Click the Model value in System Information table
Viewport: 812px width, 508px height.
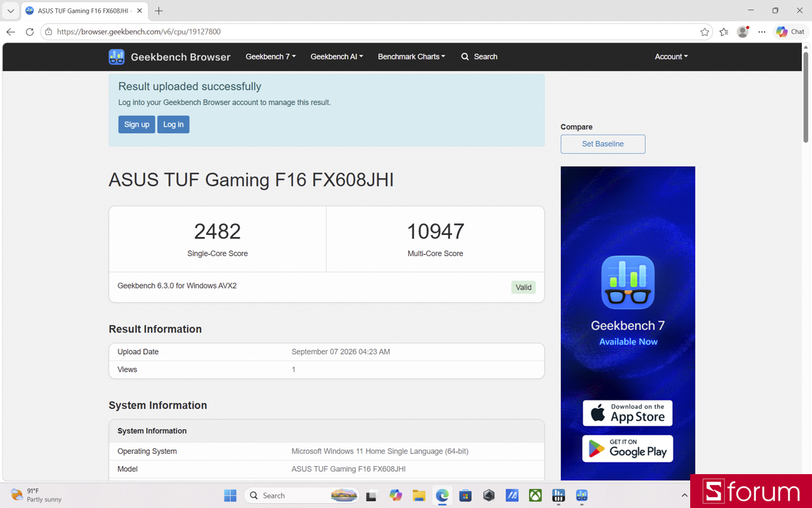(x=348, y=469)
